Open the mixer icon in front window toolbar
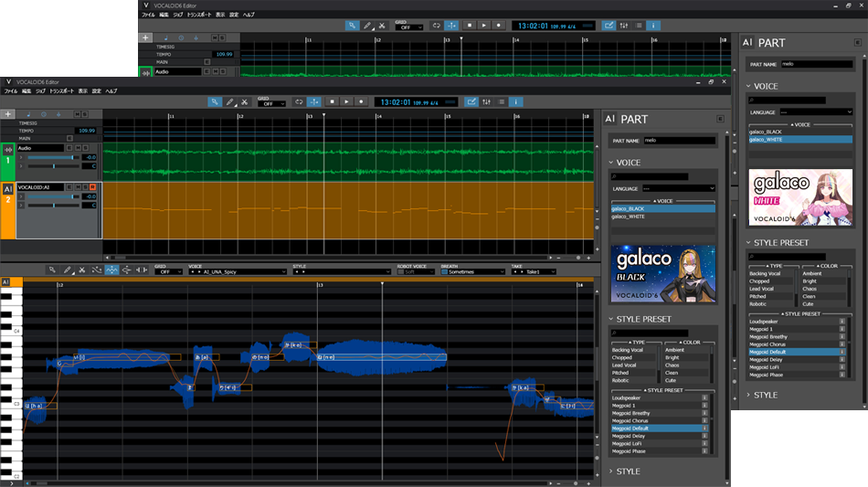Viewport: 868px width, 487px height. click(x=486, y=102)
